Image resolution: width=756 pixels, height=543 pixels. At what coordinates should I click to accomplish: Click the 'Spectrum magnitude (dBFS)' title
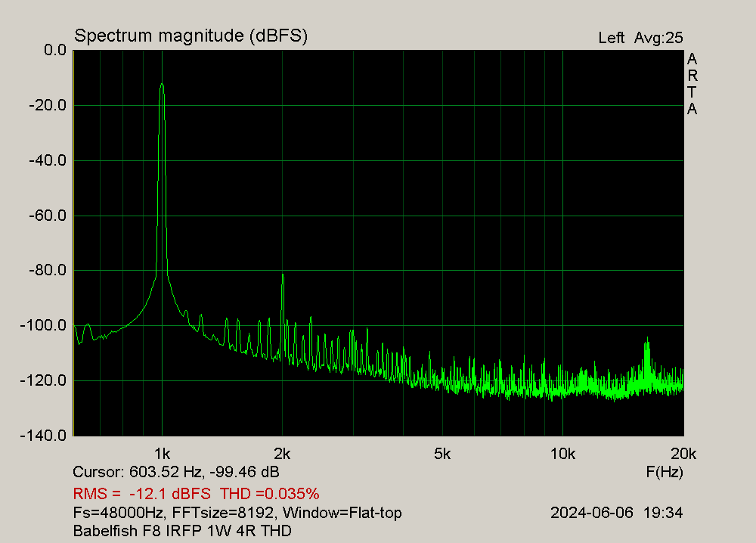point(191,36)
